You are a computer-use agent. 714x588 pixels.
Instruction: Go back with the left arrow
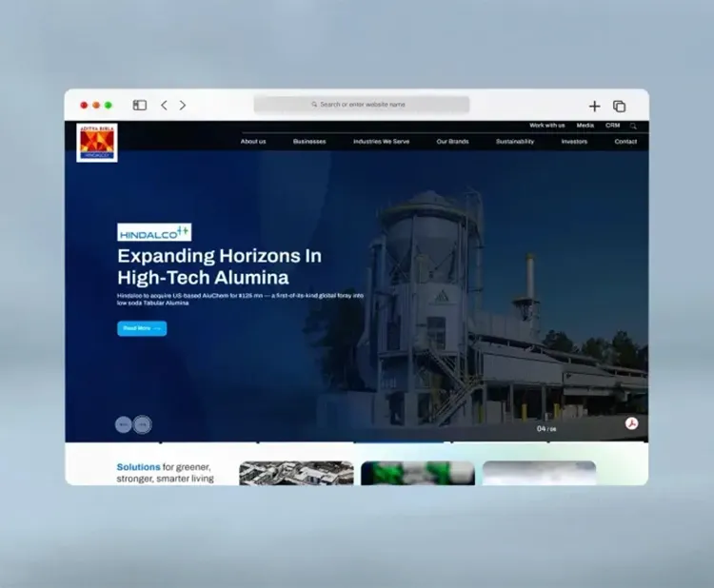pos(164,105)
